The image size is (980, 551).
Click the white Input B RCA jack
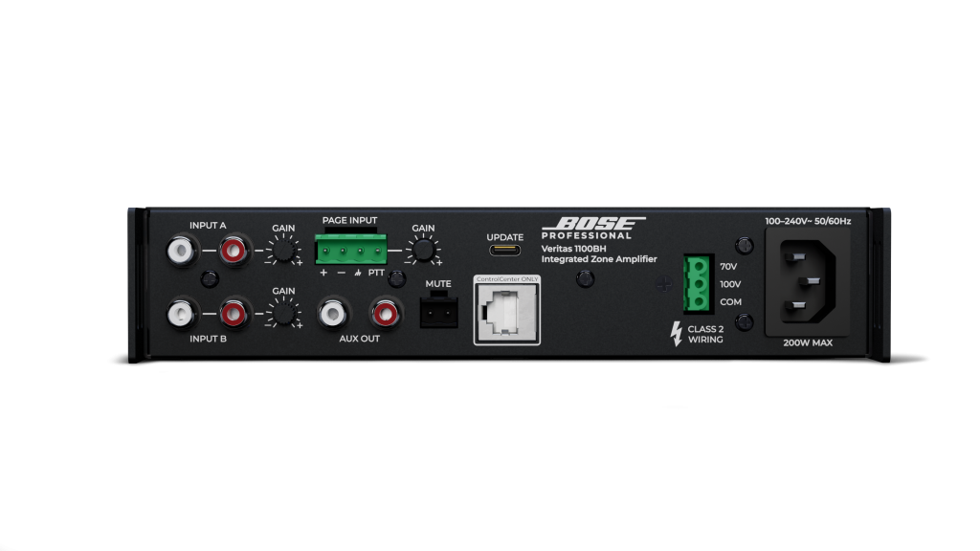coord(179,313)
